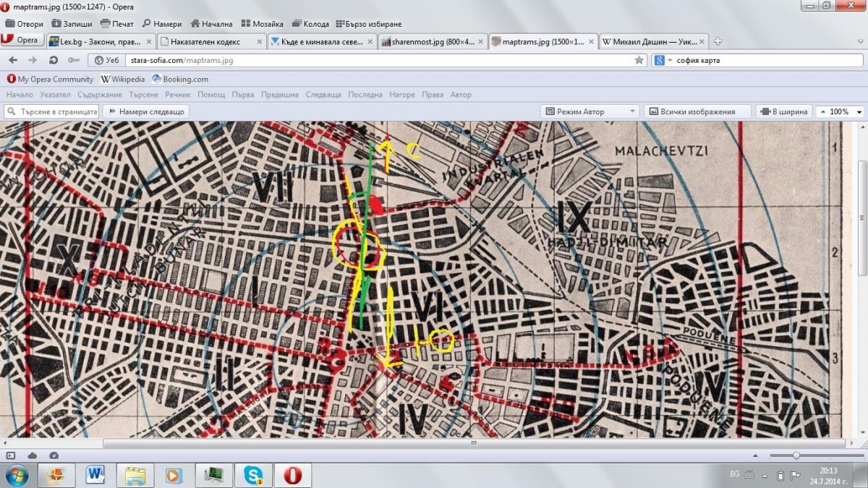The height and width of the screenshot is (488, 868).
Task: Close the maptrams.jpg tab
Action: [591, 42]
